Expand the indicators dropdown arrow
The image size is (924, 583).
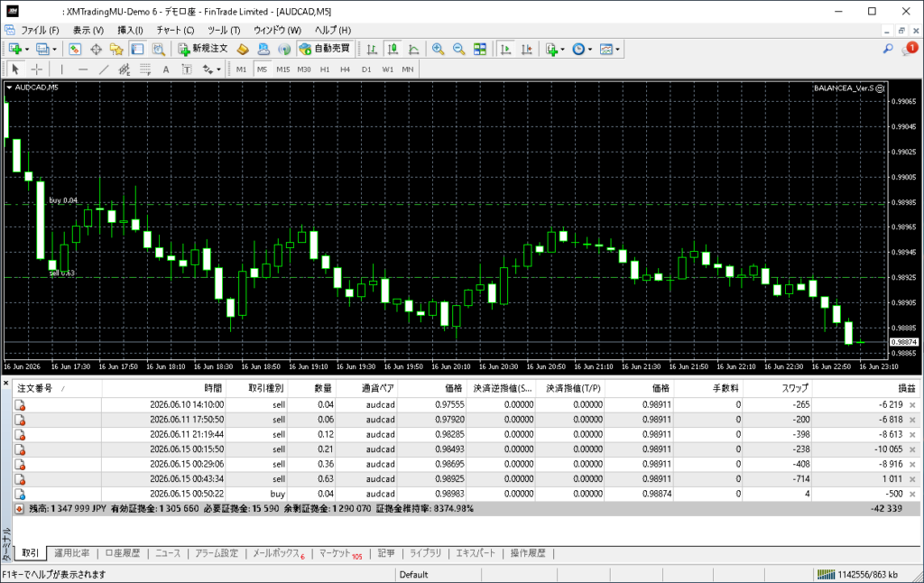563,50
